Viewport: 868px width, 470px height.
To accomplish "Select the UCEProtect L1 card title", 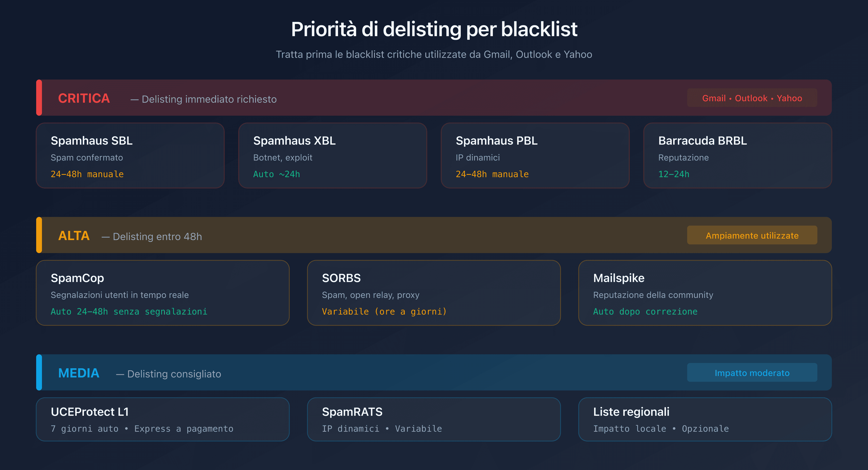I will [90, 412].
